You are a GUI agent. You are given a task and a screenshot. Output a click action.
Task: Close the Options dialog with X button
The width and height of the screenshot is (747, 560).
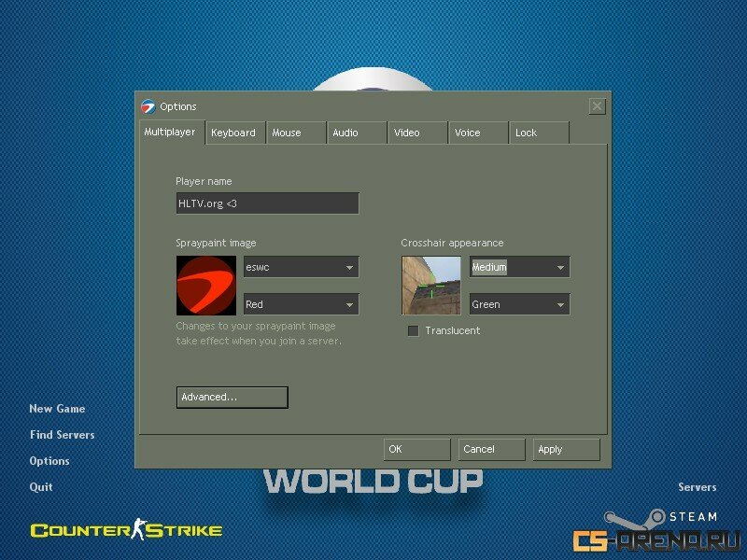click(x=597, y=106)
